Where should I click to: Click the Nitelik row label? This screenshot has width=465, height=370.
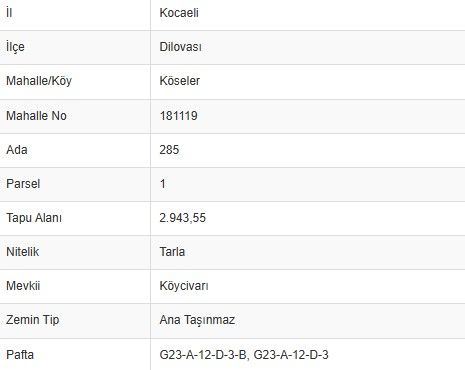pyautogui.click(x=23, y=252)
